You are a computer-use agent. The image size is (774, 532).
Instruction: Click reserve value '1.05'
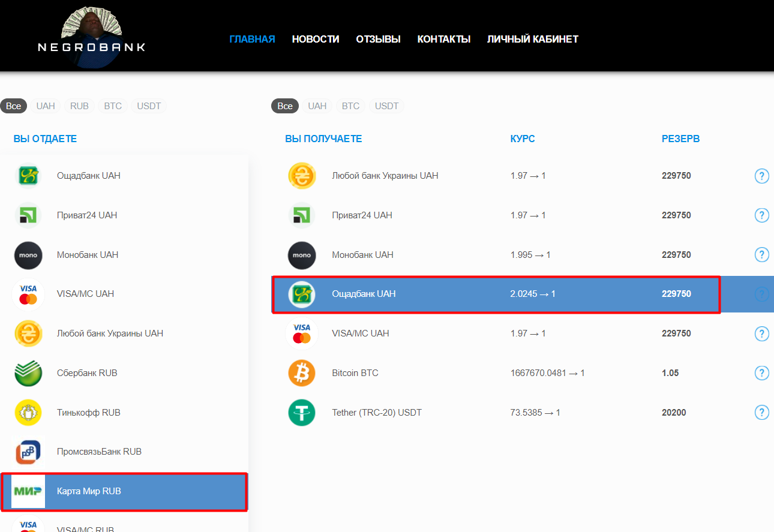tap(670, 373)
